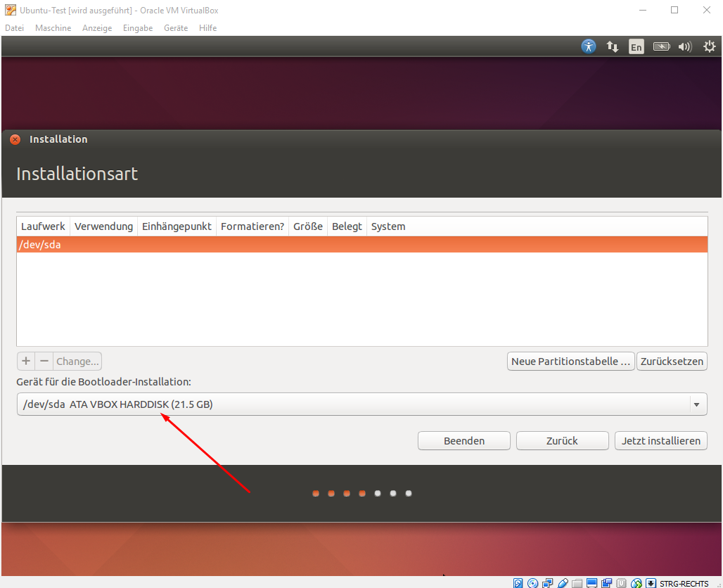723x588 pixels.
Task: Click the Zurücksetzen button
Action: point(671,362)
